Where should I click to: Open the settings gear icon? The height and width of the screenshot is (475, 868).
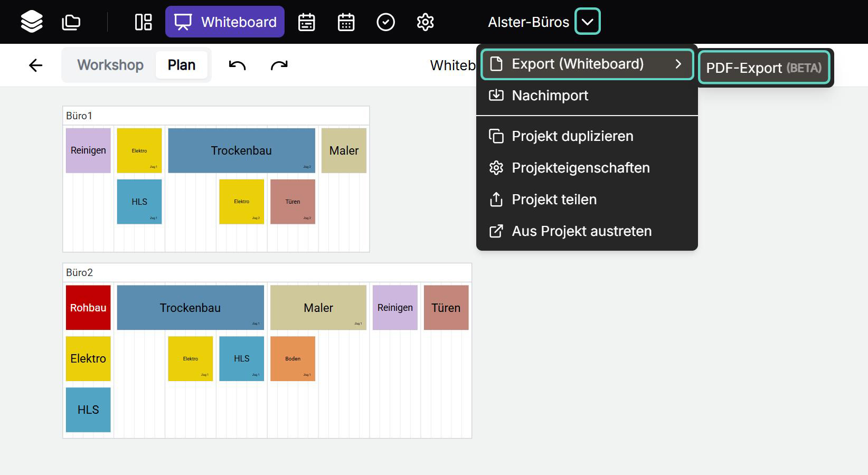coord(425,22)
